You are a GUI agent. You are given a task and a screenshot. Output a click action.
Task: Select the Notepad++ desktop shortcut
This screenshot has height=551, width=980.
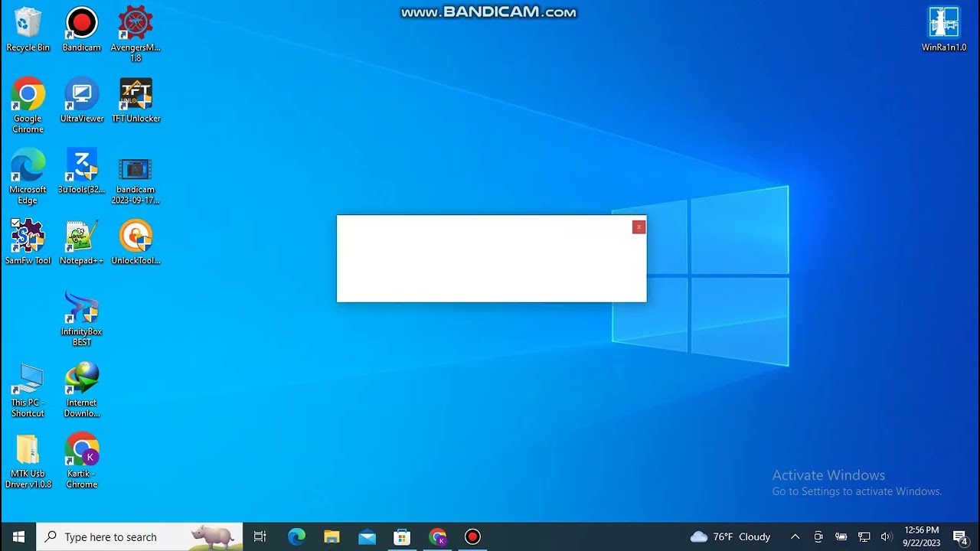[81, 243]
